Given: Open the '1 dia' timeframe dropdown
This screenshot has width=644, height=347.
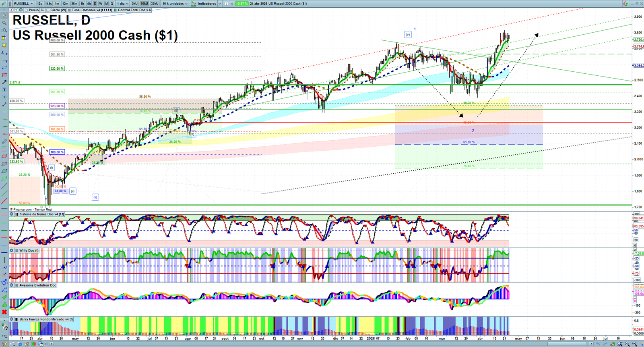Looking at the screenshot, I should 123,4.
